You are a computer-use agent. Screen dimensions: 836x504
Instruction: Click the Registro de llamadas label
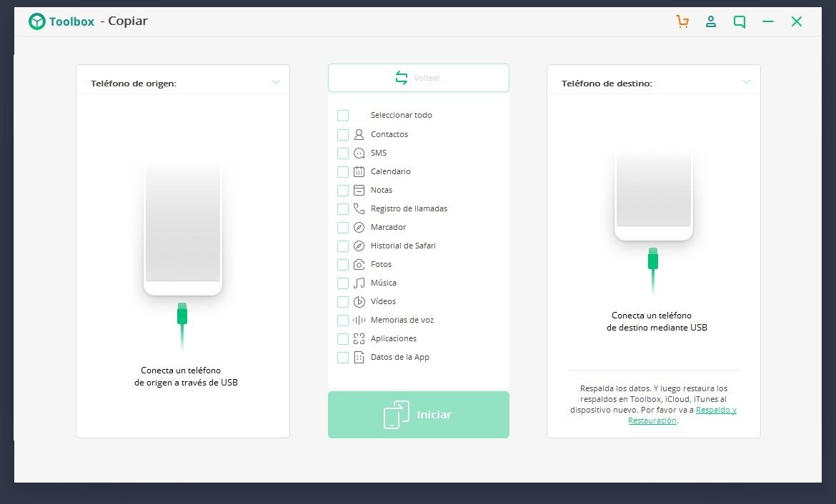(x=409, y=208)
